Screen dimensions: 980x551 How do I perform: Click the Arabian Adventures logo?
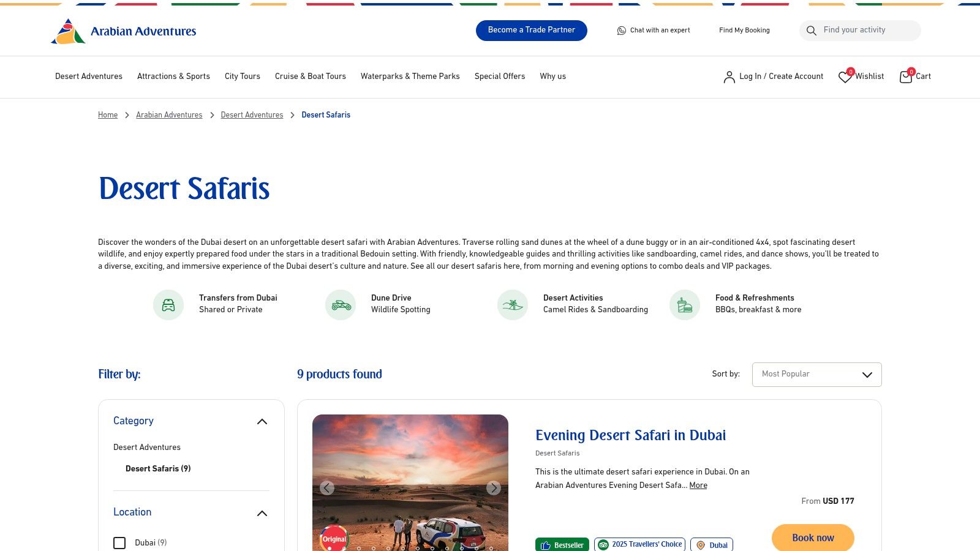coord(123,31)
